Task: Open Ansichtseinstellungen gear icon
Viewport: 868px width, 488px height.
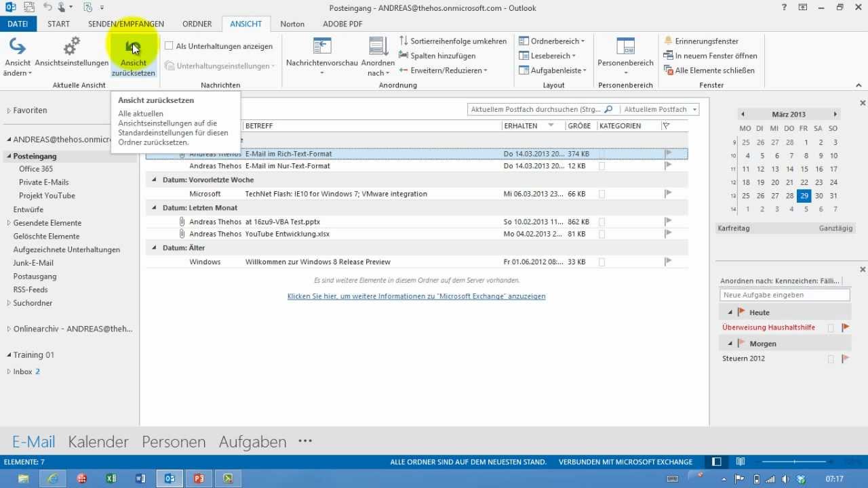Action: (71, 46)
